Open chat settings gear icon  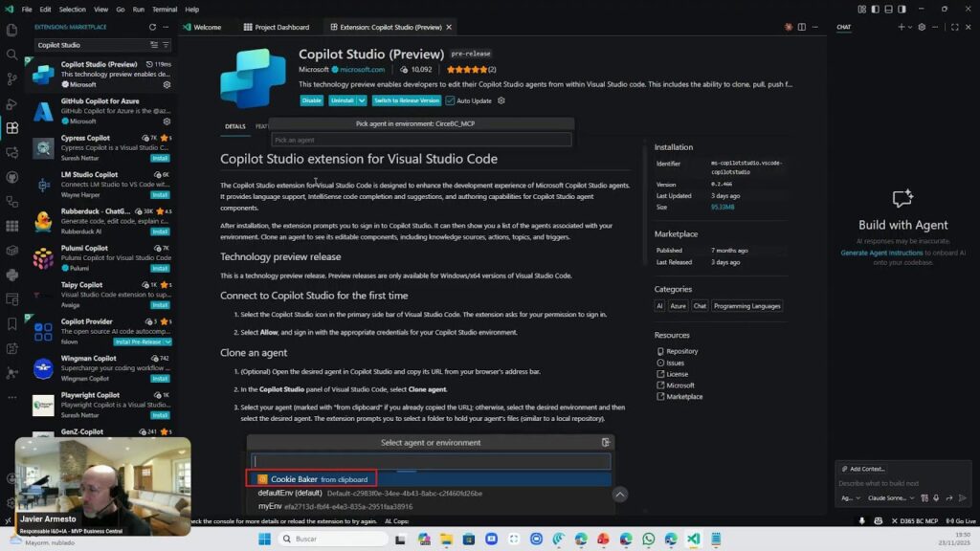[922, 27]
